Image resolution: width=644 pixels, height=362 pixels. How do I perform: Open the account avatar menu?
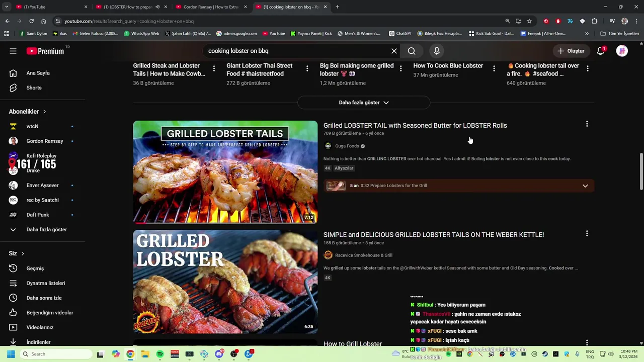[x=622, y=51]
